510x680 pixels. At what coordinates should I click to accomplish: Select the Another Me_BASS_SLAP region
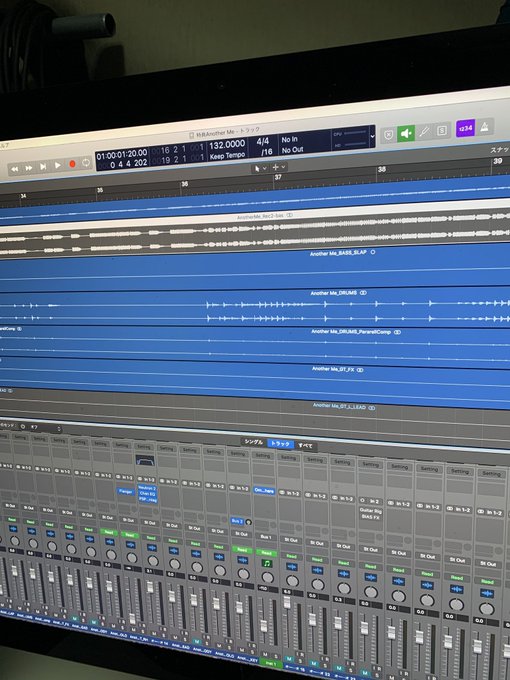click(x=255, y=268)
